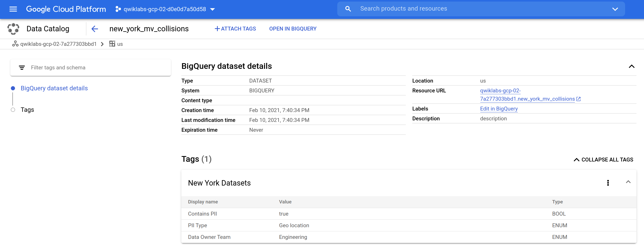The image size is (644, 250).
Task: Click the project breadcrumb icon
Action: click(x=15, y=44)
